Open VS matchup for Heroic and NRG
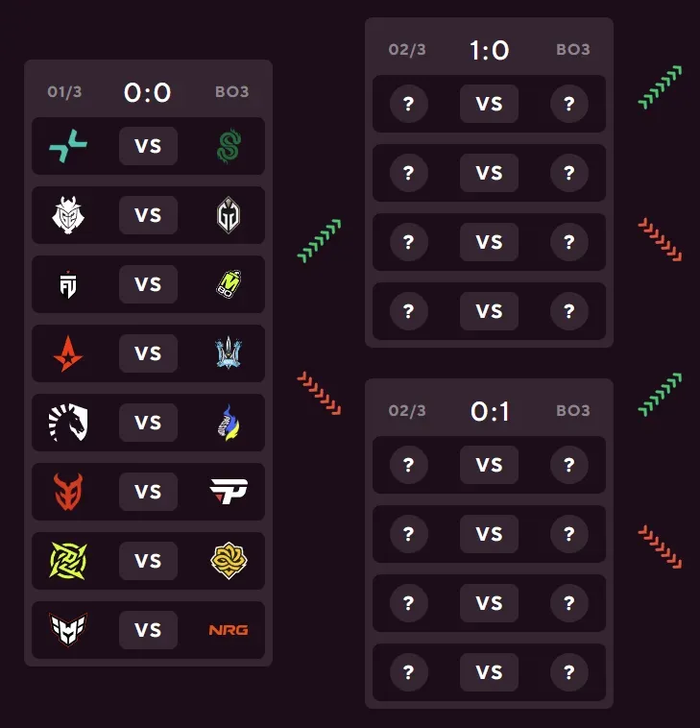Viewport: 700px width, 728px height. [148, 630]
